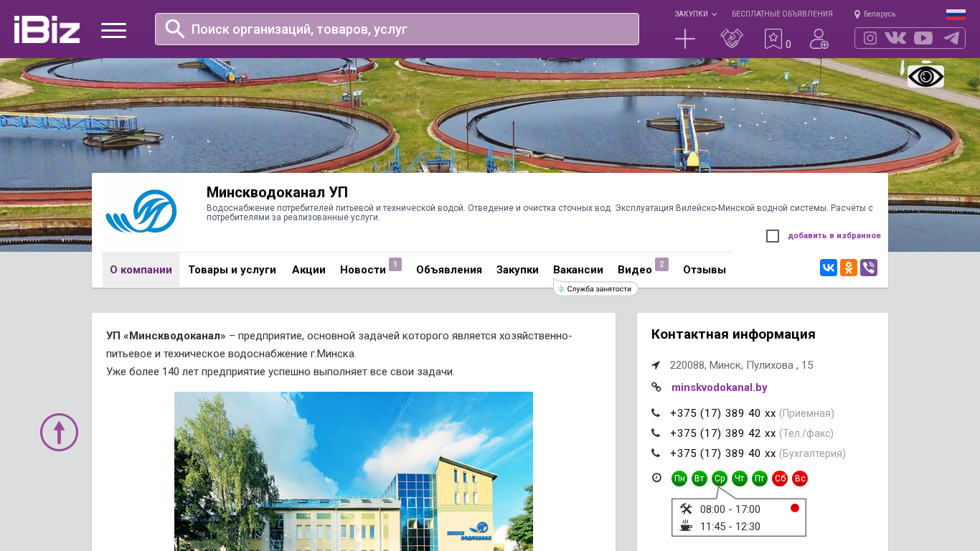The width and height of the screenshot is (980, 551).
Task: Go to the Объявления tab
Action: tap(449, 270)
